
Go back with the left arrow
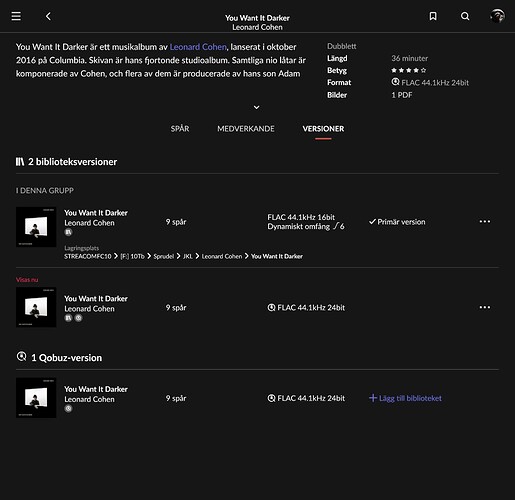pyautogui.click(x=48, y=16)
